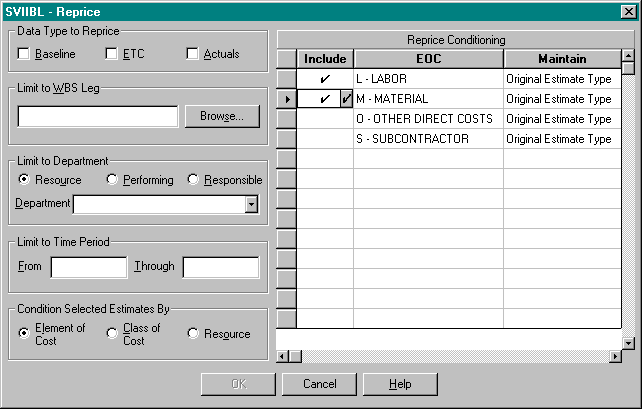642x409 pixels.
Task: Select the O - OTHER DIRECT COSTS row
Action: [428, 119]
